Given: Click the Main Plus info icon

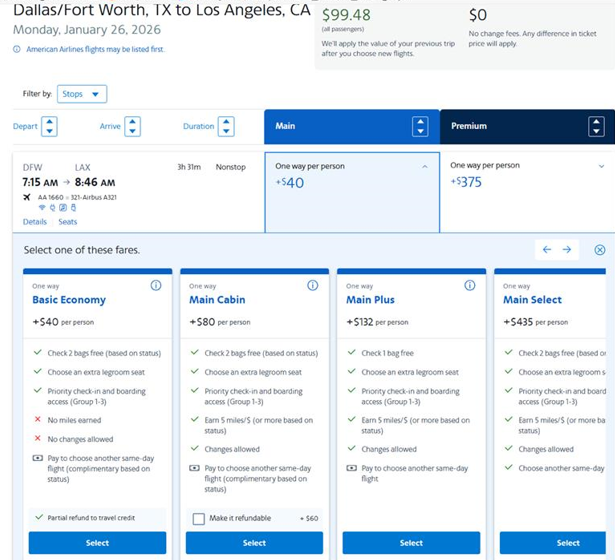Looking at the screenshot, I should click(x=470, y=286).
